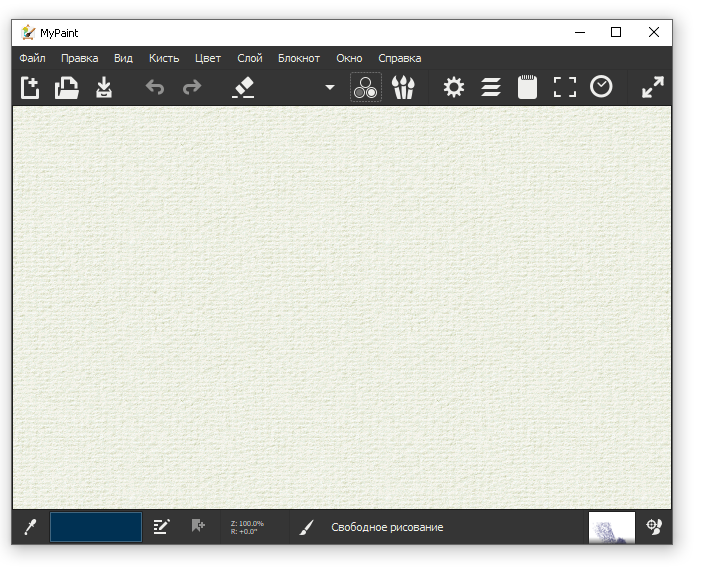Minimize the MyPaint window
Screen dimensions: 708x581
tap(580, 33)
